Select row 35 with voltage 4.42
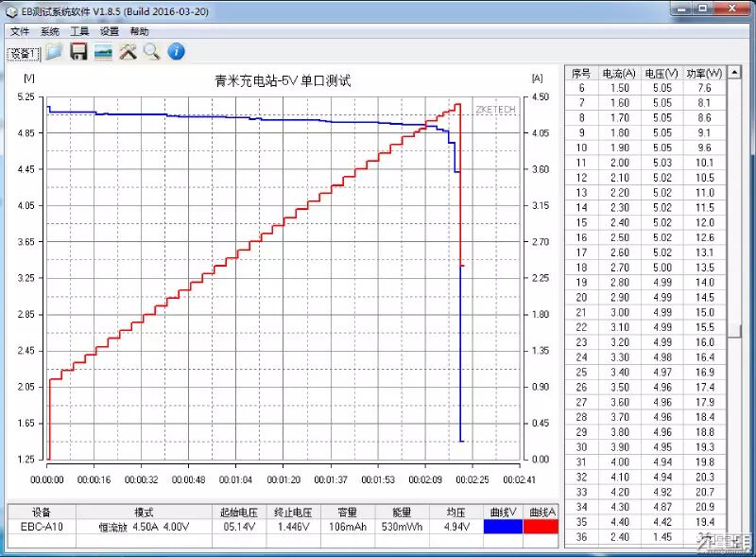The width and height of the screenshot is (756, 557). pyautogui.click(x=645, y=522)
